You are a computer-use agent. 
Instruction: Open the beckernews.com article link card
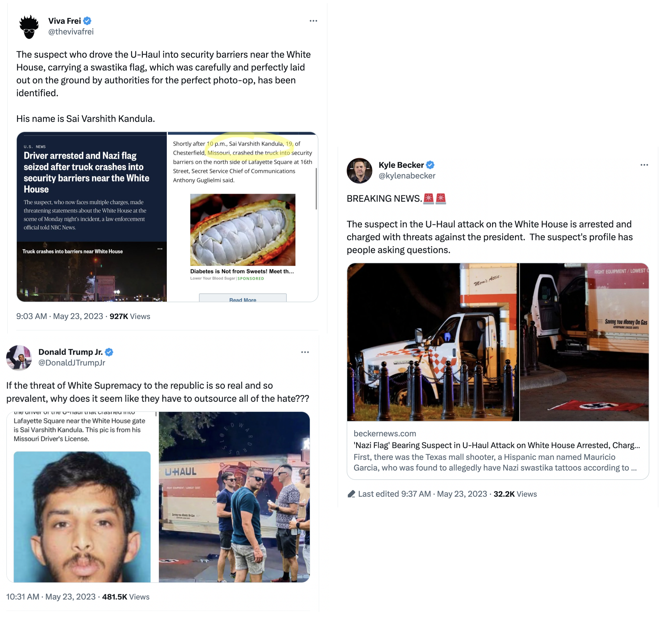(497, 450)
